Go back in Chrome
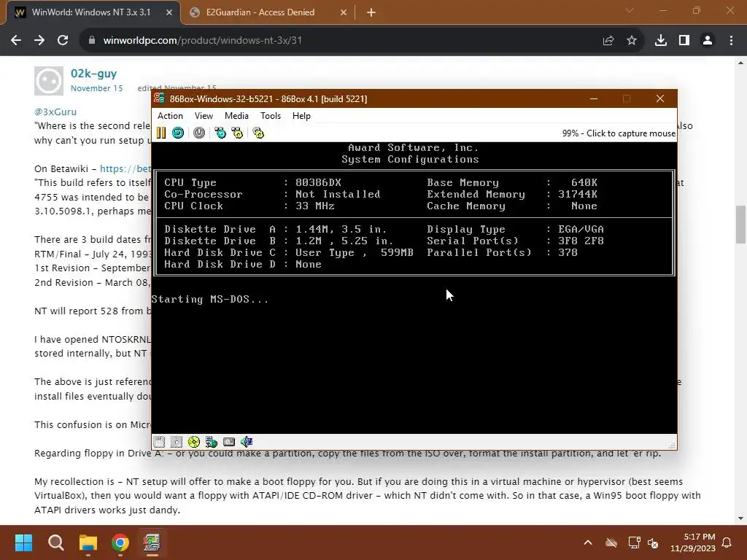The width and height of the screenshot is (747, 560). pyautogui.click(x=16, y=41)
